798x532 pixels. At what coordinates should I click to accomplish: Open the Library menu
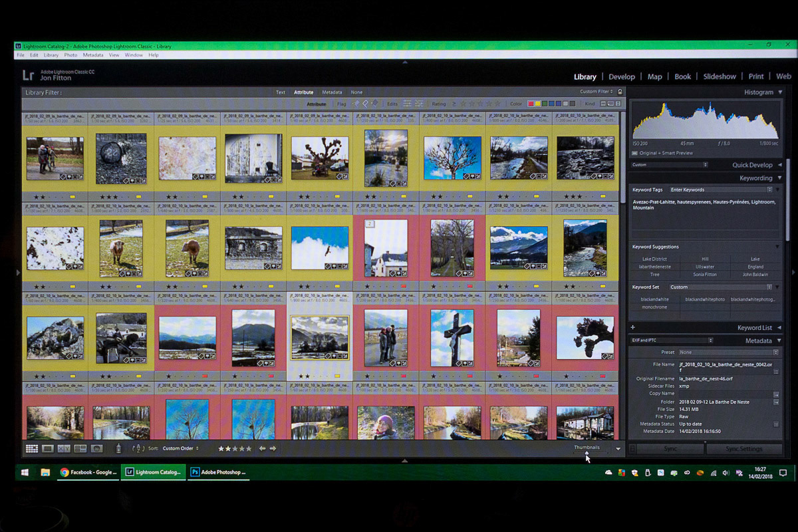click(x=51, y=55)
